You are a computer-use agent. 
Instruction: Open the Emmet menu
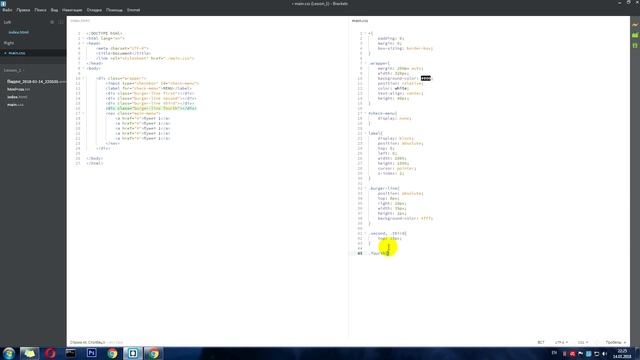pyautogui.click(x=133, y=10)
